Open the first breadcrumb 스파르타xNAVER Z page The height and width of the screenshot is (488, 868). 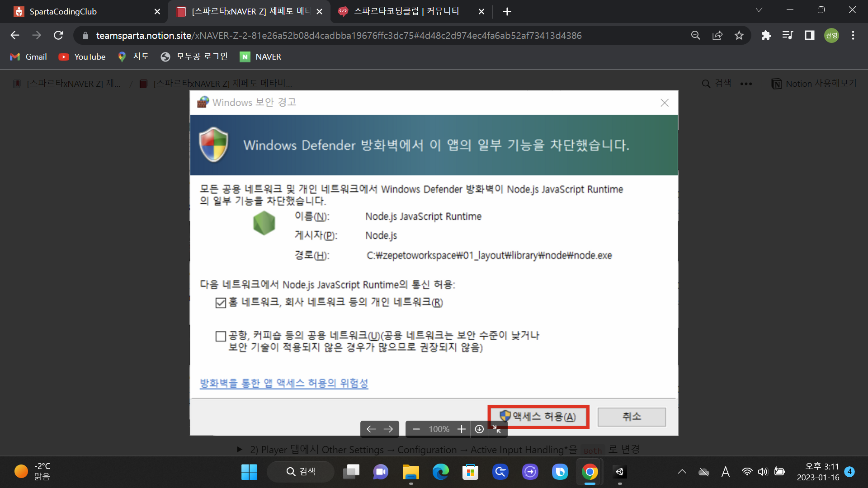(67, 84)
